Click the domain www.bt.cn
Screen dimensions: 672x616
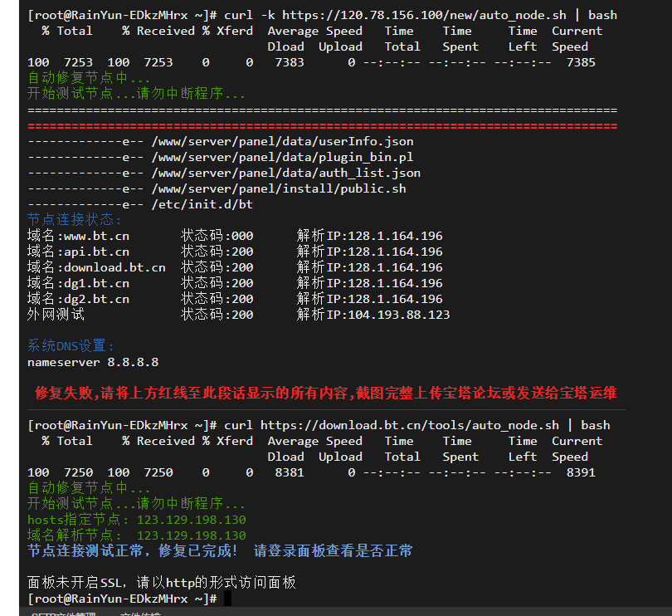click(x=96, y=236)
